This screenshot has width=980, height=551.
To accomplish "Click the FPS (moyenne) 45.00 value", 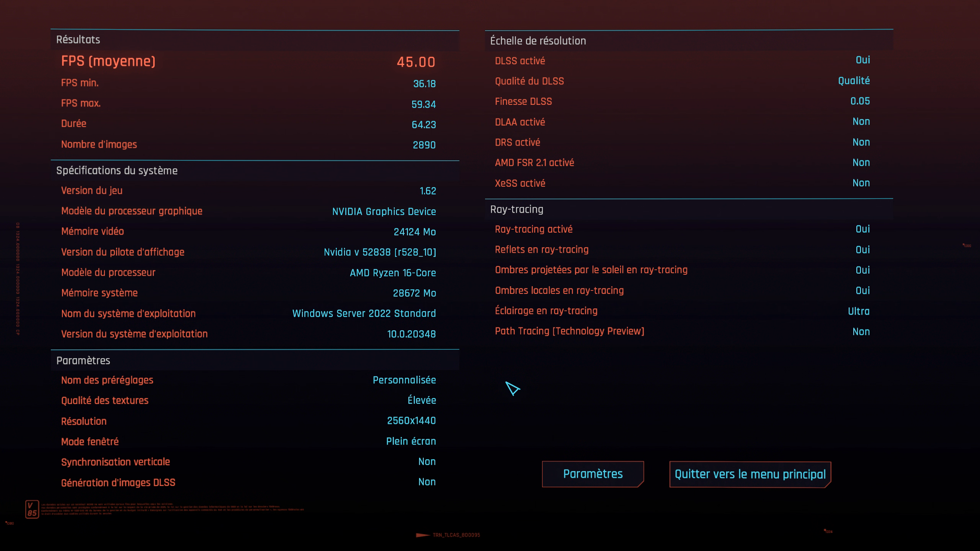I will point(416,62).
